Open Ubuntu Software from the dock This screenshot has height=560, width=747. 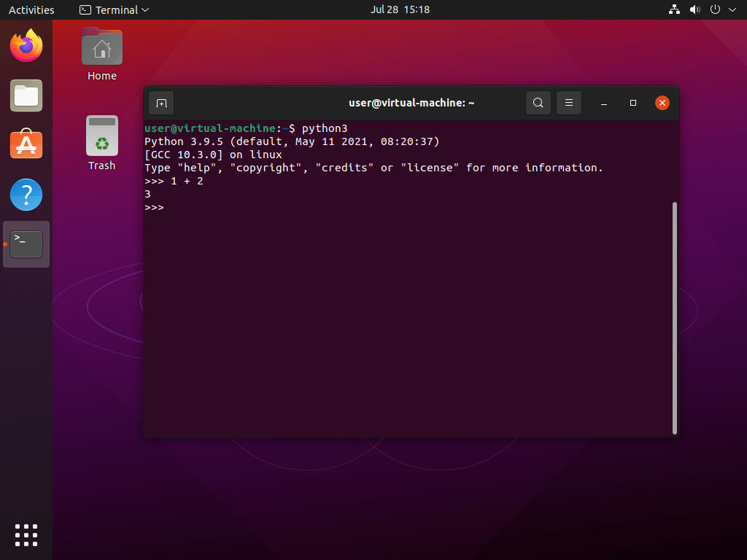[x=26, y=145]
